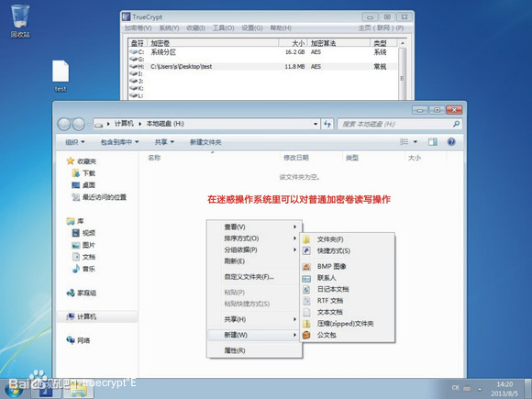Click the Windows Start button
Viewport: 532px width, 399px height.
[x=15, y=389]
